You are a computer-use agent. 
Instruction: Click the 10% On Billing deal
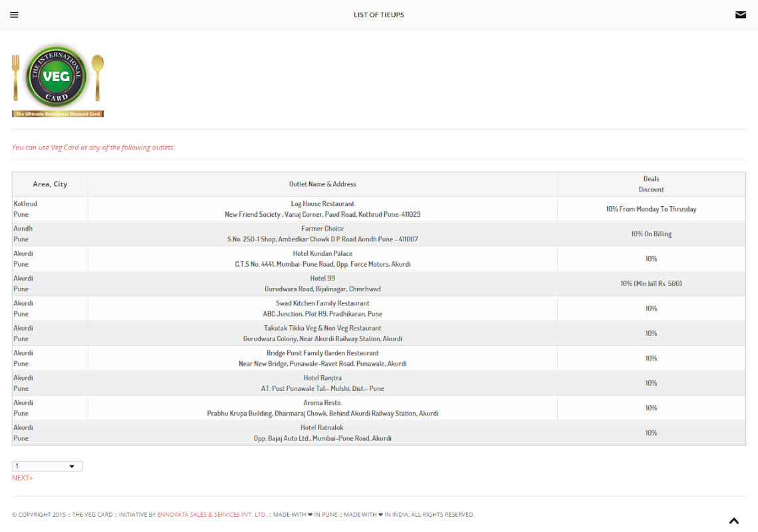click(651, 234)
